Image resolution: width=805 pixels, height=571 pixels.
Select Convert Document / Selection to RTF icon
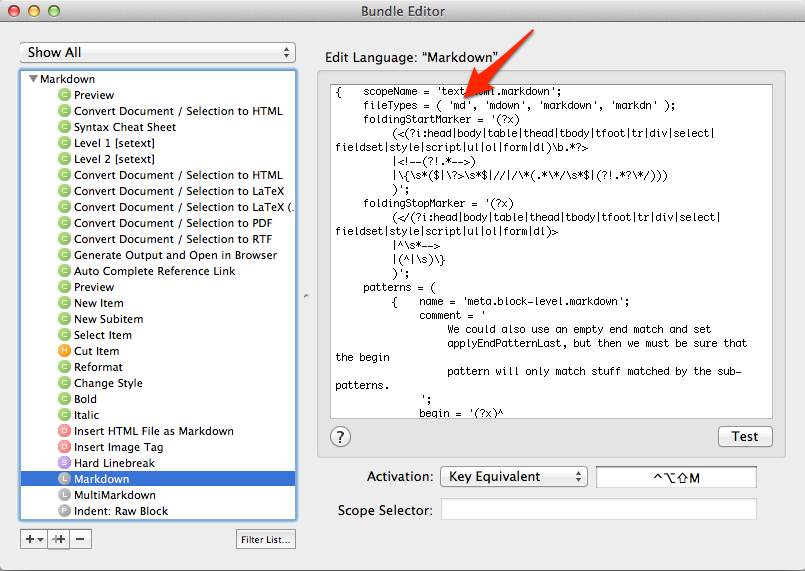(64, 238)
